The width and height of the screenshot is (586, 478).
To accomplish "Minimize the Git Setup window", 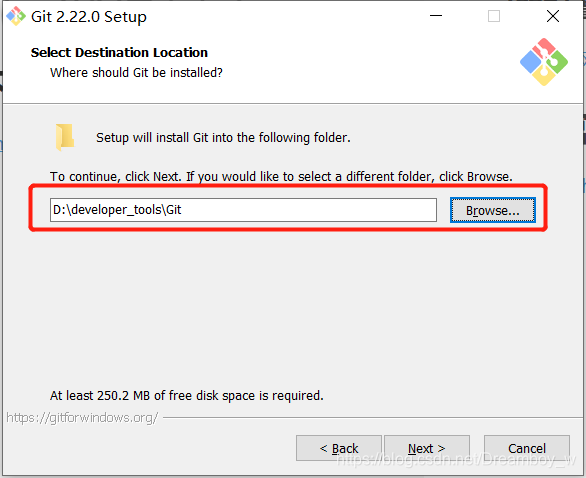I will pos(436,16).
